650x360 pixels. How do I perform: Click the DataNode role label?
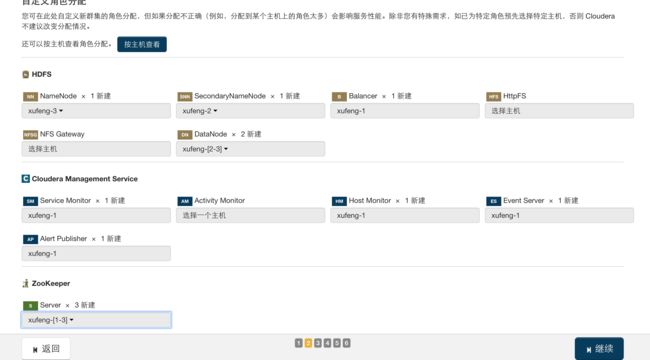(211, 134)
